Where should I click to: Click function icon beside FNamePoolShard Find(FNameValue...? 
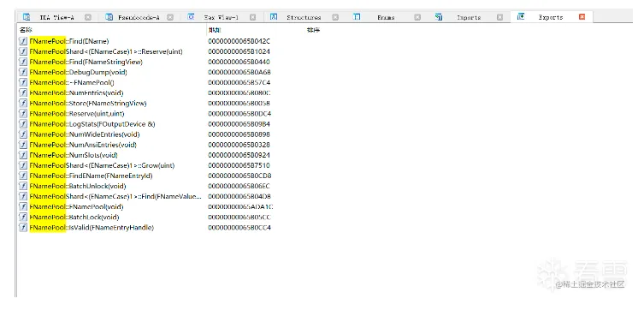tap(23, 196)
